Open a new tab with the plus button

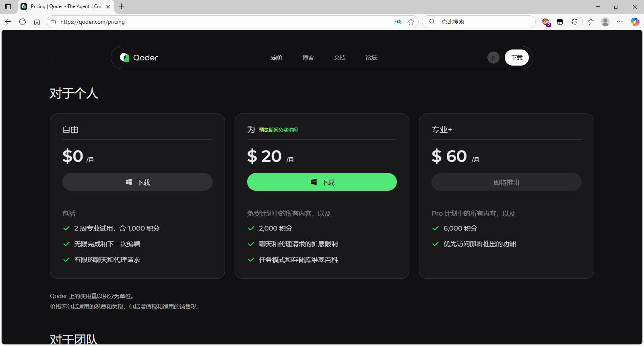(122, 6)
